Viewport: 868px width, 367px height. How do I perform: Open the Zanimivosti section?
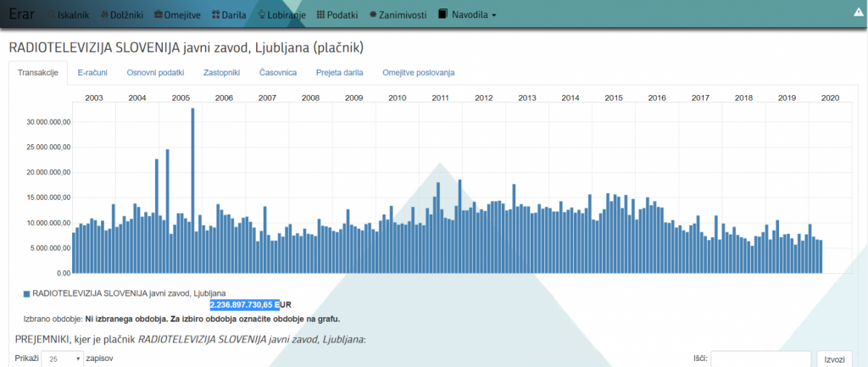click(x=397, y=15)
